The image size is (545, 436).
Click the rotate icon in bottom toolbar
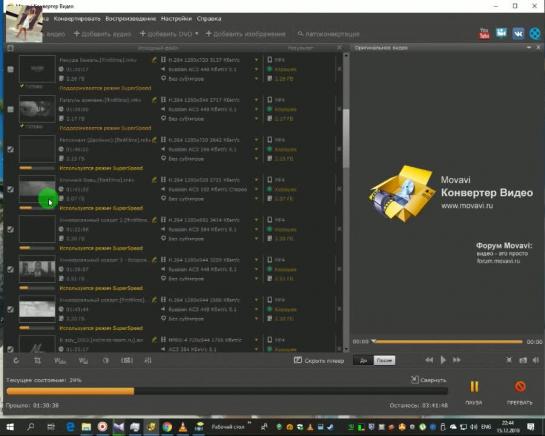[x=16, y=361]
